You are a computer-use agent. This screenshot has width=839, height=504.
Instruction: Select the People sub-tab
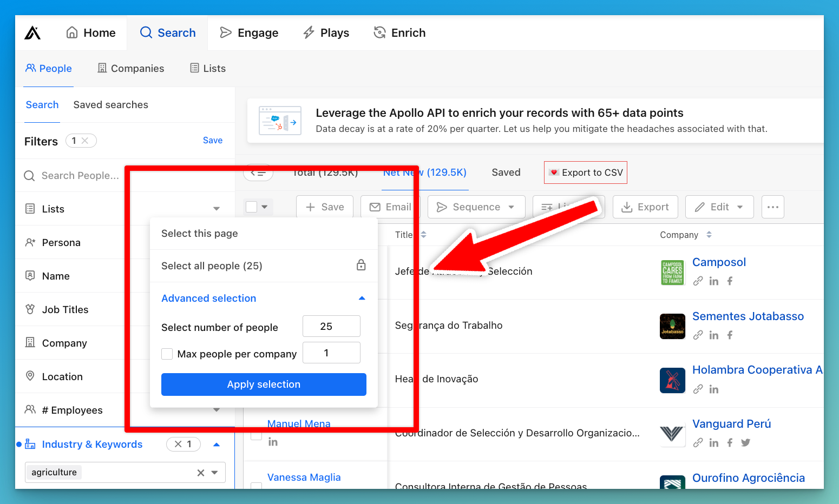coord(49,69)
